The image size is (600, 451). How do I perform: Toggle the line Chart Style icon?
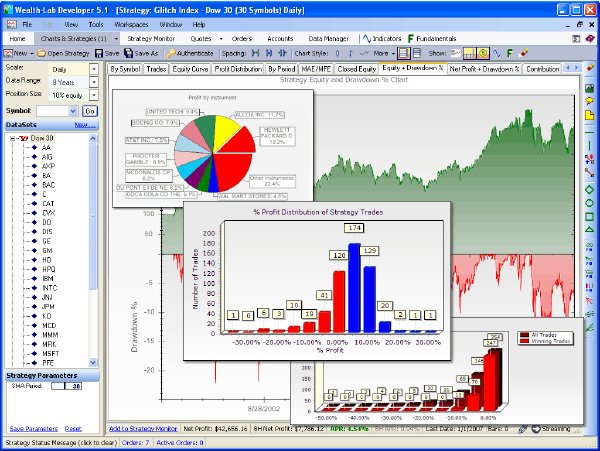tap(365, 53)
